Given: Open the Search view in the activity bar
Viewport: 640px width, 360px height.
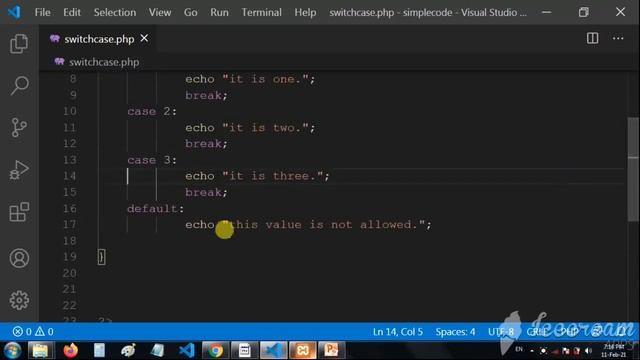Looking at the screenshot, I should click(19, 85).
